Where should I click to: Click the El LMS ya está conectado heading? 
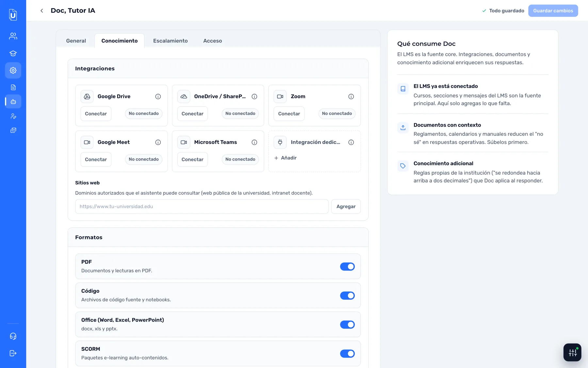click(446, 86)
